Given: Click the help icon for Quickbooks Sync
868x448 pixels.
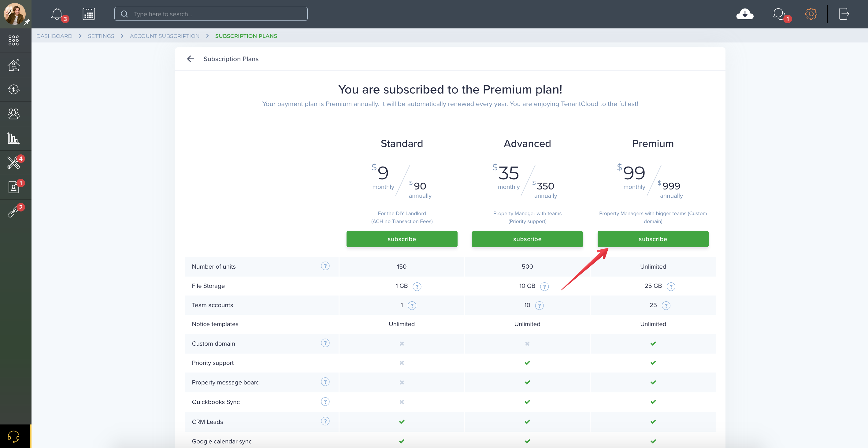Looking at the screenshot, I should tap(325, 402).
